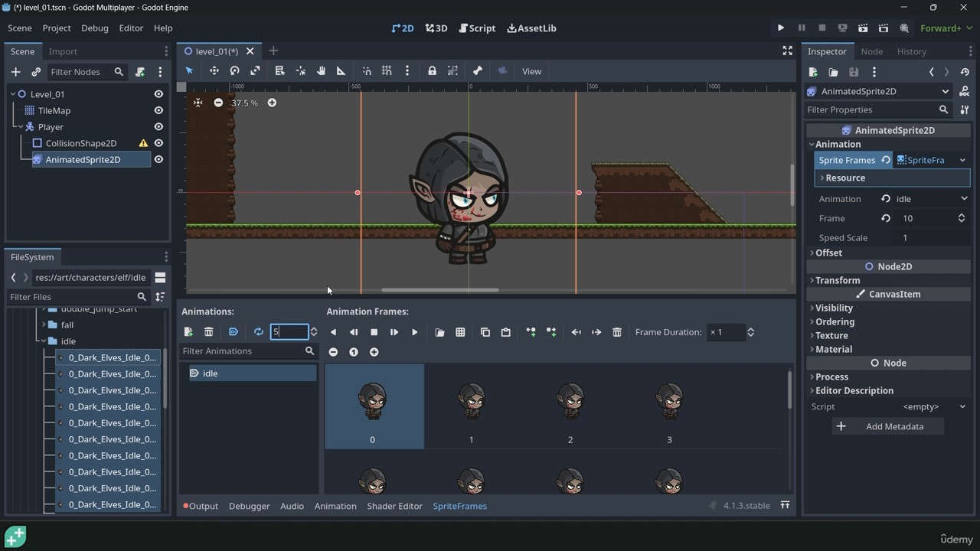The width and height of the screenshot is (980, 551).
Task: Add frames from file using the folder icon
Action: [439, 332]
